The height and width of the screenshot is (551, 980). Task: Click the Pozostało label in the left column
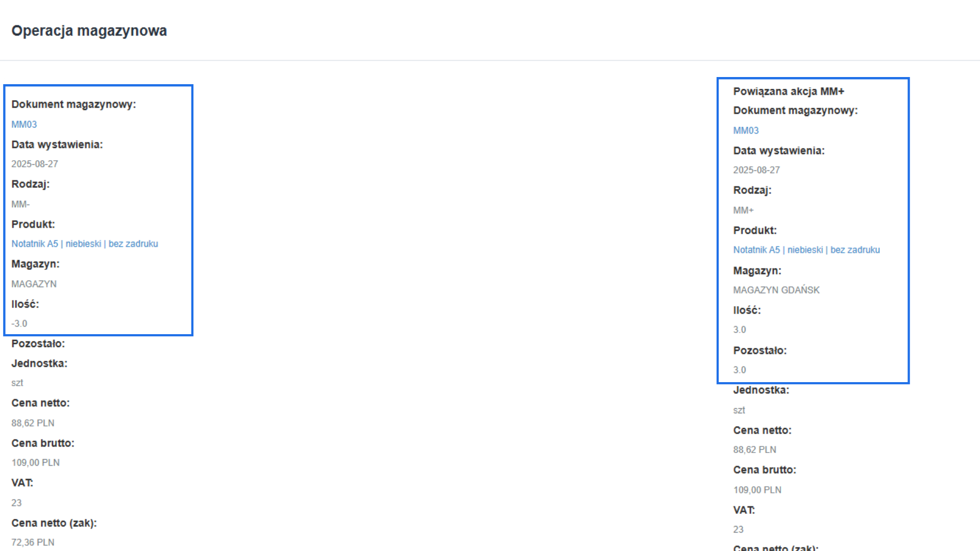tap(38, 344)
